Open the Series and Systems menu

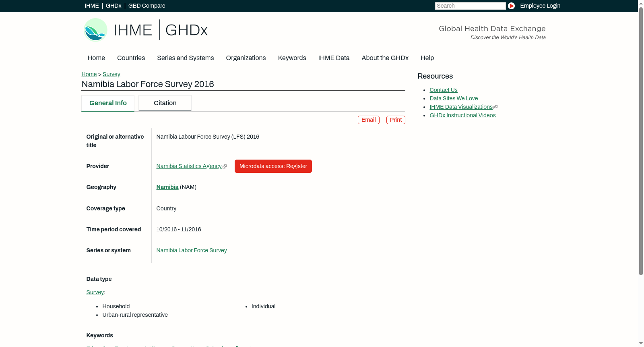tap(186, 58)
